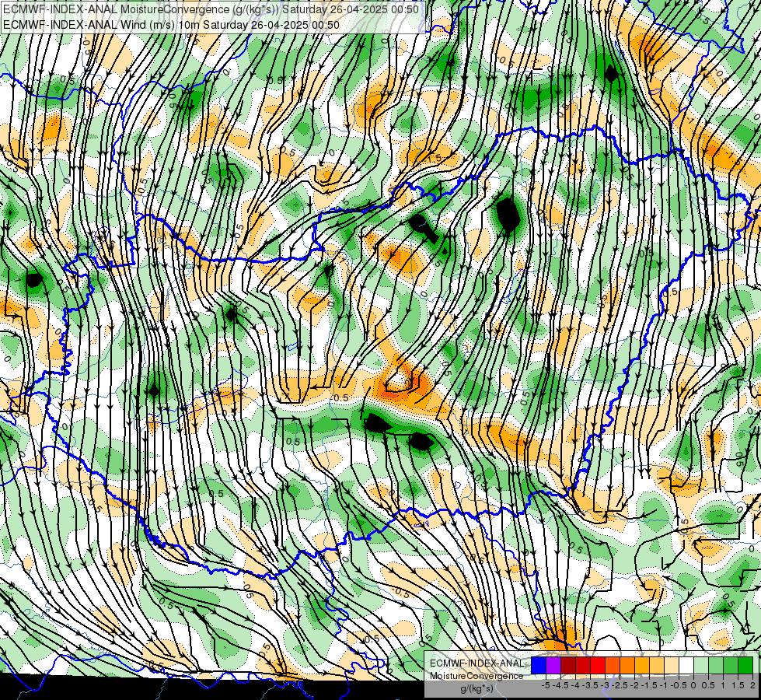Screen dimensions: 761x700
Task: Click the -2.5 tick label on legend
Action: 620,685
